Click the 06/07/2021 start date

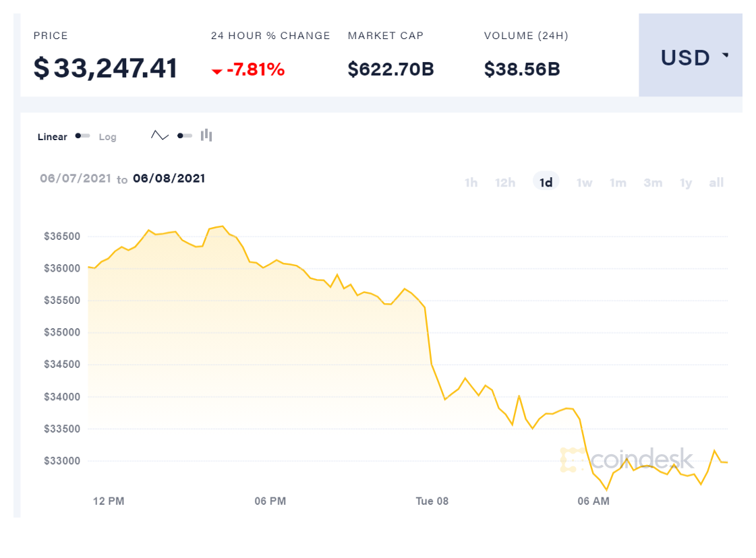coord(75,179)
